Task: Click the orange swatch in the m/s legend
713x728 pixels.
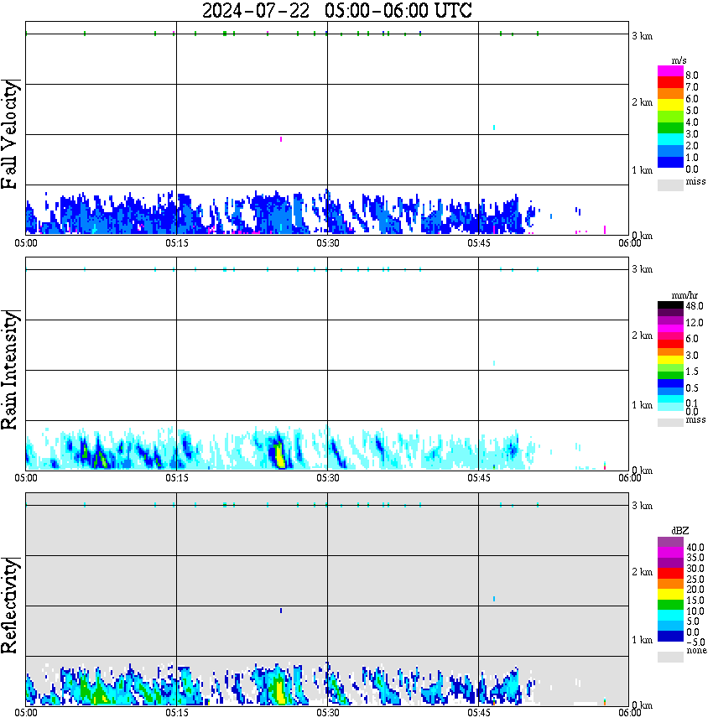Action: pyautogui.click(x=670, y=94)
